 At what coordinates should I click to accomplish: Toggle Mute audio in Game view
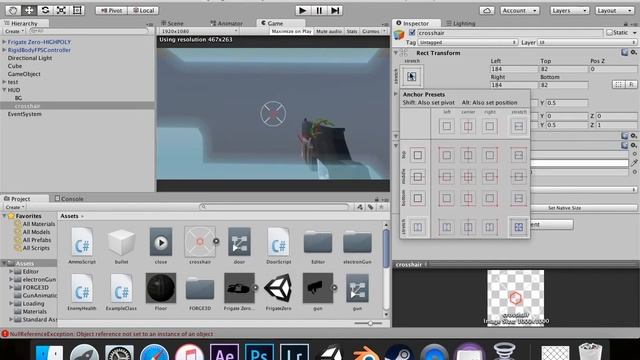(x=329, y=31)
